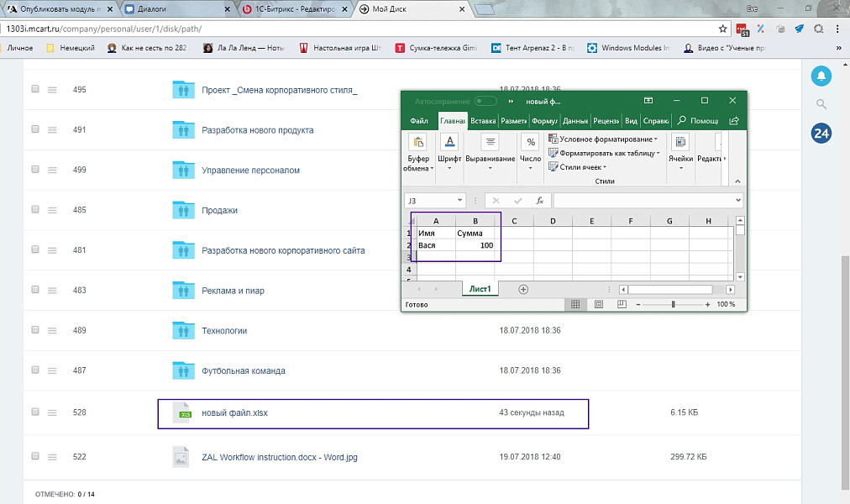Tick the checkbox beside folder Продажи
The height and width of the screenshot is (504, 850).
(34, 210)
